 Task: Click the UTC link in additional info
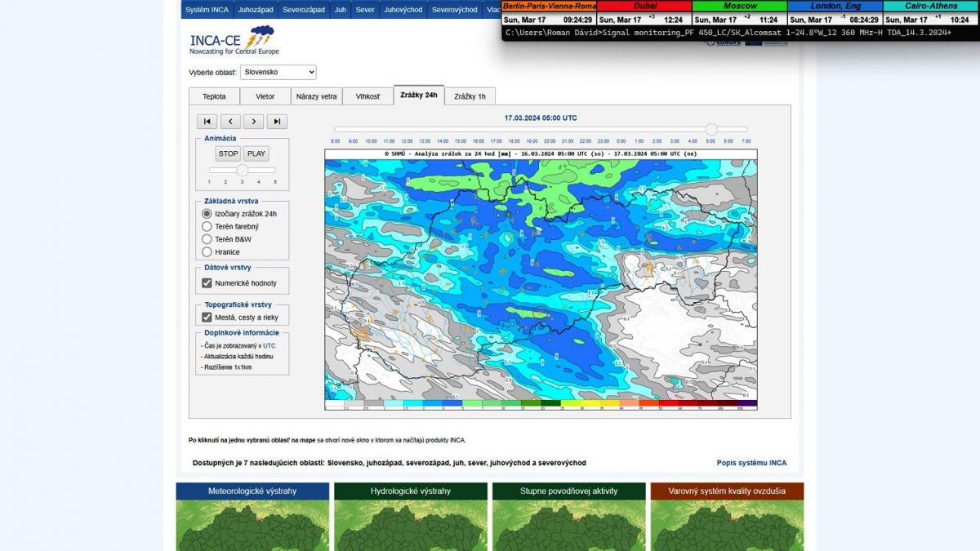(x=269, y=346)
